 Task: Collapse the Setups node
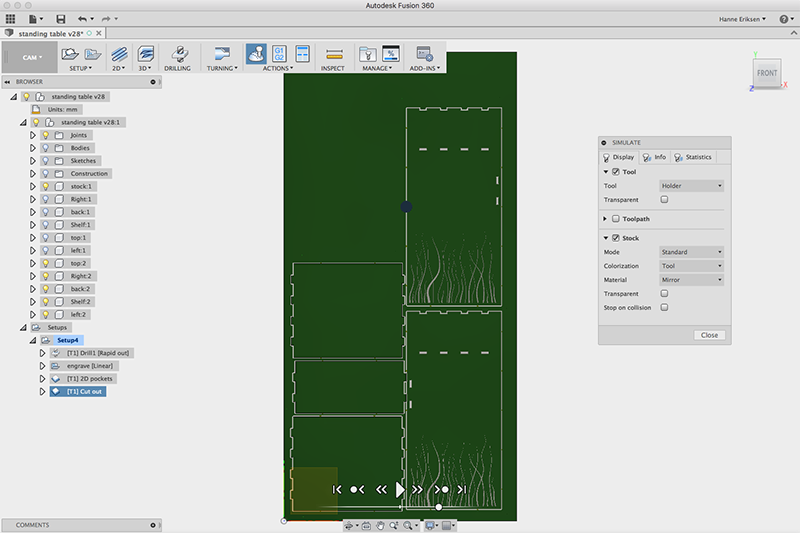tap(23, 327)
